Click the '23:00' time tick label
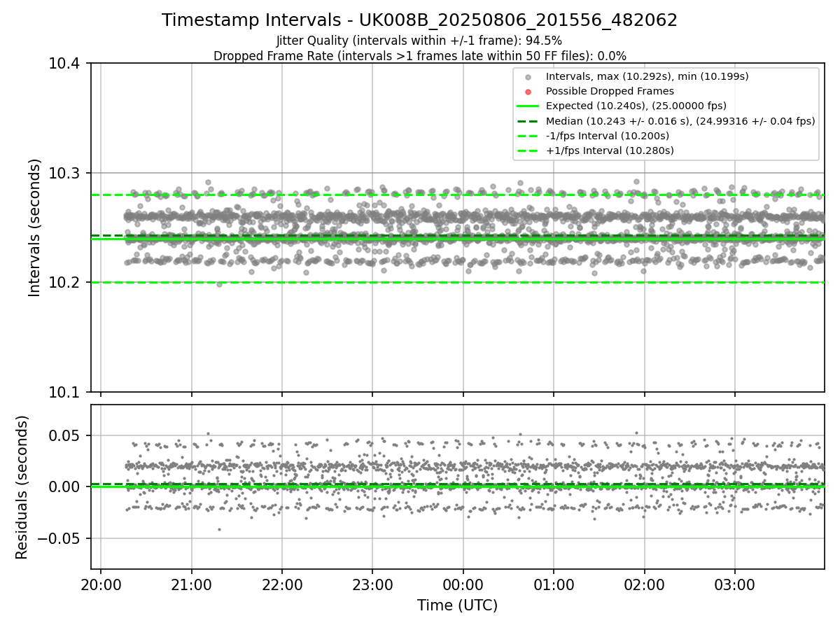This screenshot has height=630, width=840. 372,584
